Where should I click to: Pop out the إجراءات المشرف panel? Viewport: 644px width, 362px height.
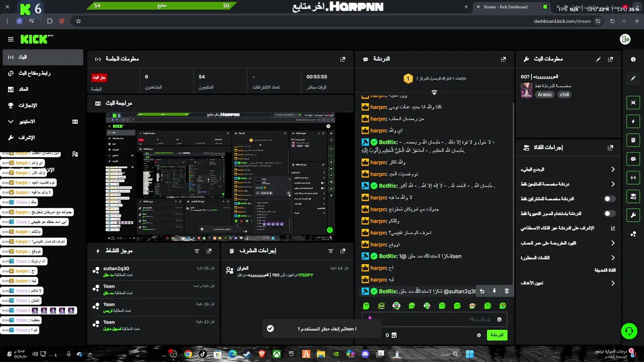343,251
